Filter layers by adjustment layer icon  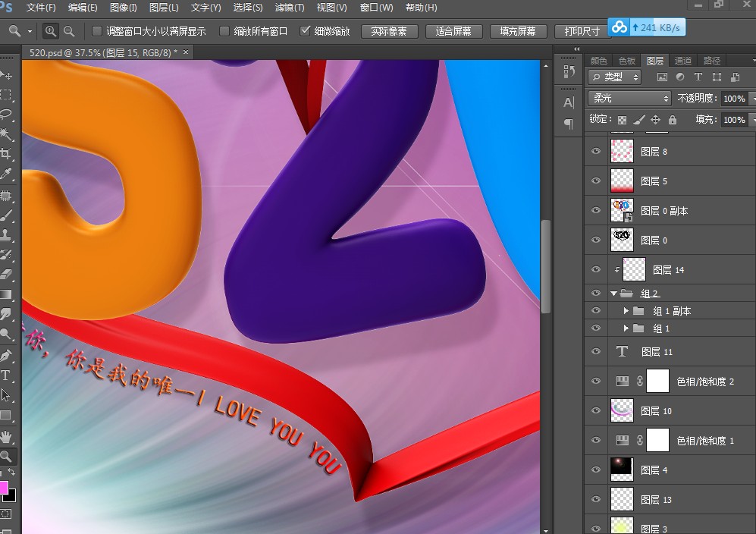[680, 77]
